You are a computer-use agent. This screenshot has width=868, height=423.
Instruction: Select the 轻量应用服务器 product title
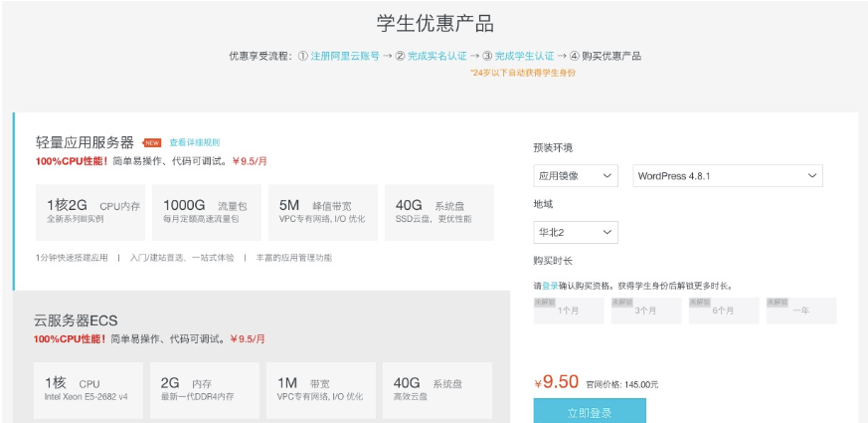tap(85, 143)
